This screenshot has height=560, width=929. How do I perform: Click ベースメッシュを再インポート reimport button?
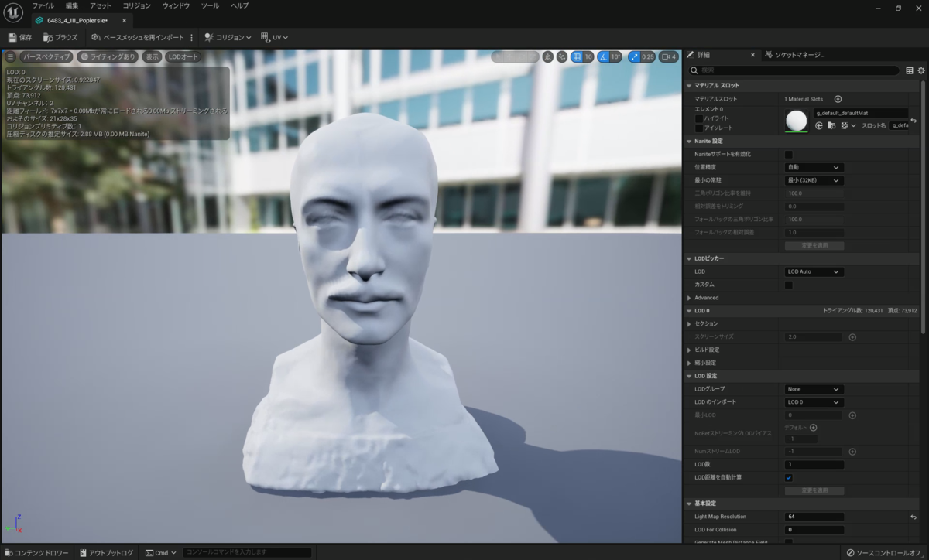pyautogui.click(x=138, y=37)
